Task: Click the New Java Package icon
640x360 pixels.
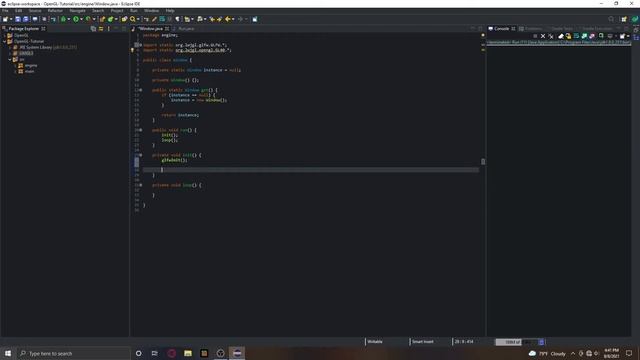Action: [102, 19]
